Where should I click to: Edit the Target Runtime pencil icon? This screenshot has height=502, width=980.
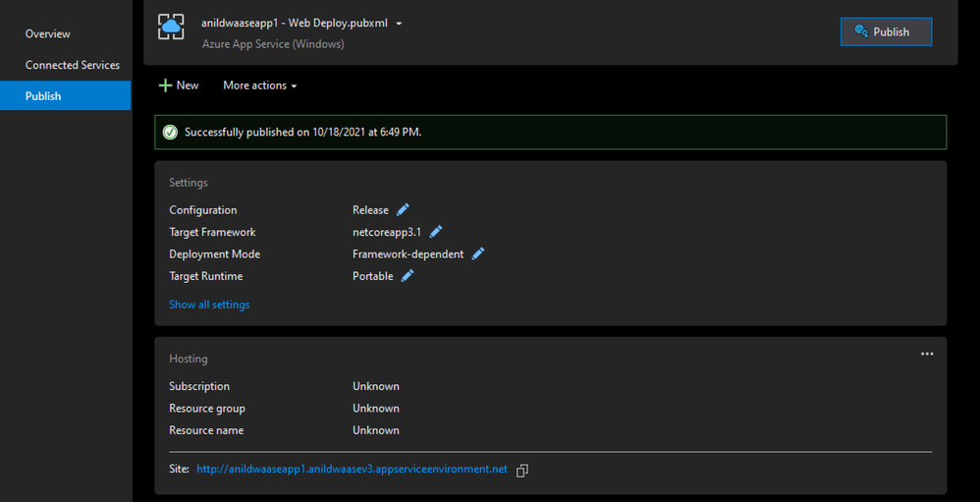coord(408,276)
